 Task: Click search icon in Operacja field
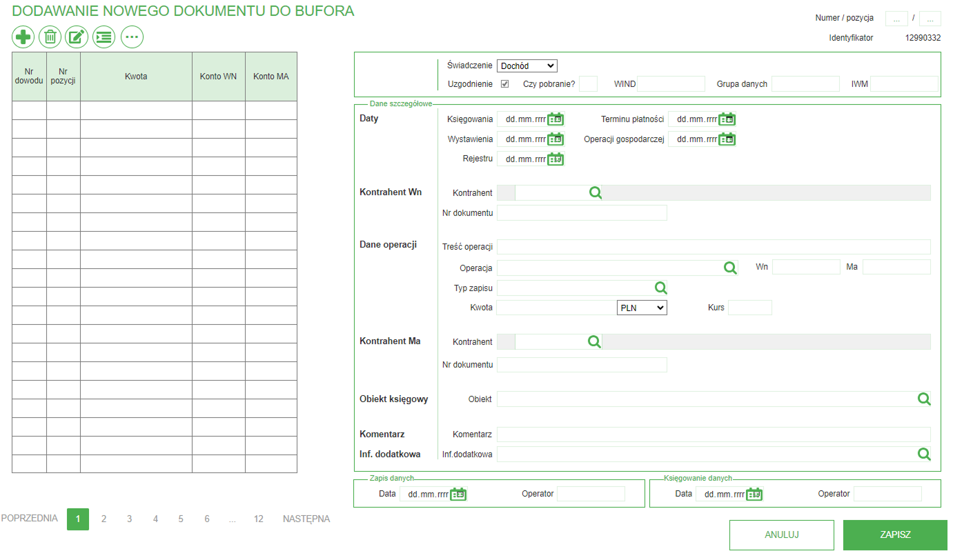tap(730, 268)
